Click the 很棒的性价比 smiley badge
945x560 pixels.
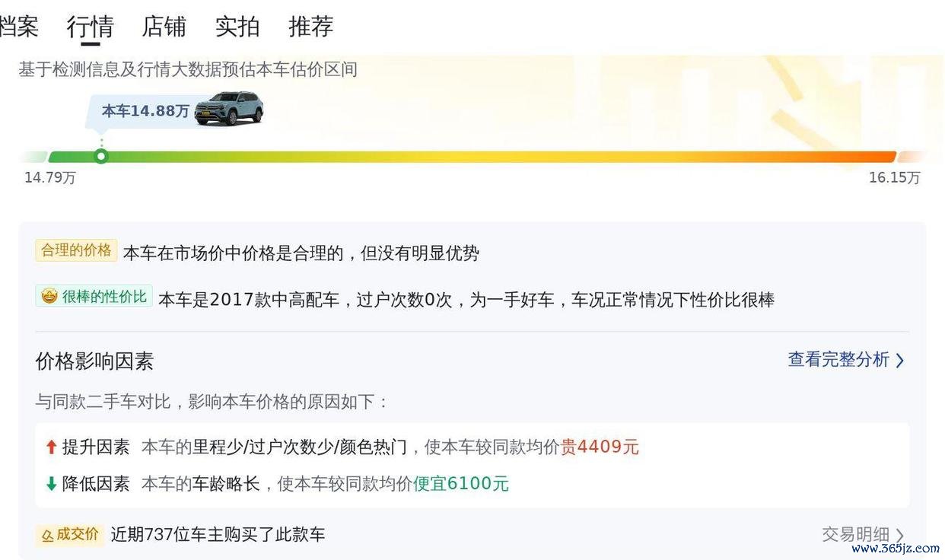(94, 296)
